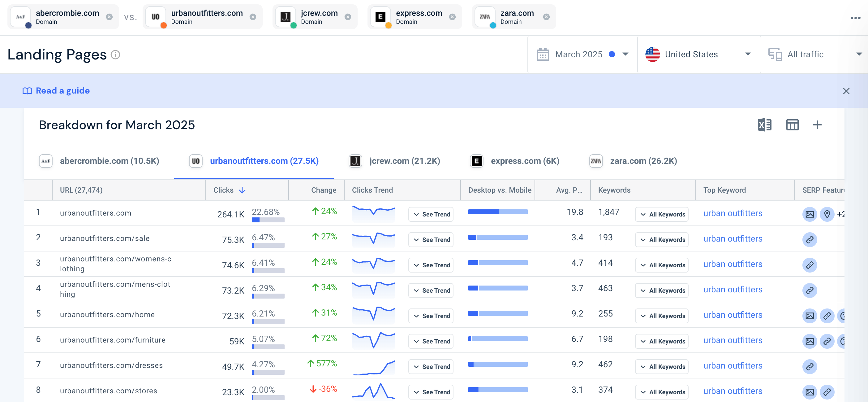868x402 pixels.
Task: Click the plus add icon
Action: pyautogui.click(x=817, y=125)
